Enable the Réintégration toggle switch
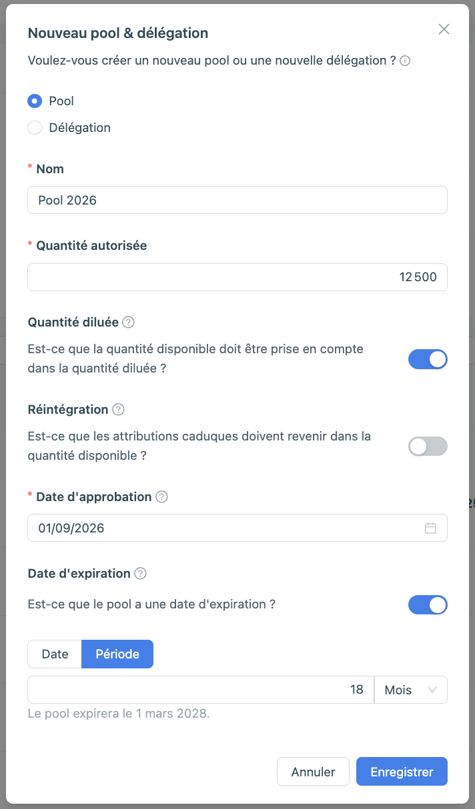 428,447
